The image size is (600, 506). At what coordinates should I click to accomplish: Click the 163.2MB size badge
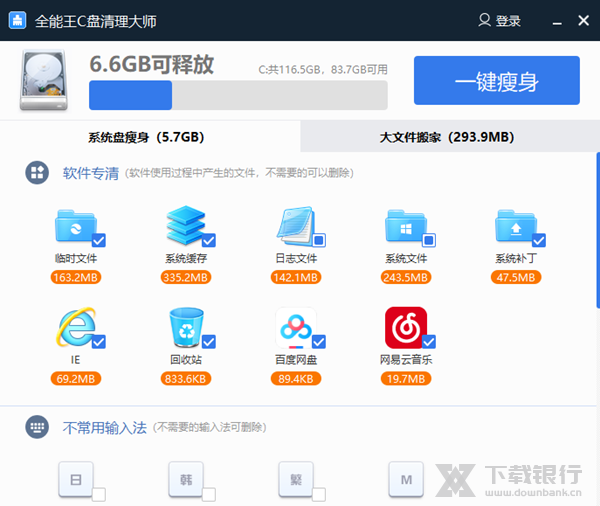(76, 277)
